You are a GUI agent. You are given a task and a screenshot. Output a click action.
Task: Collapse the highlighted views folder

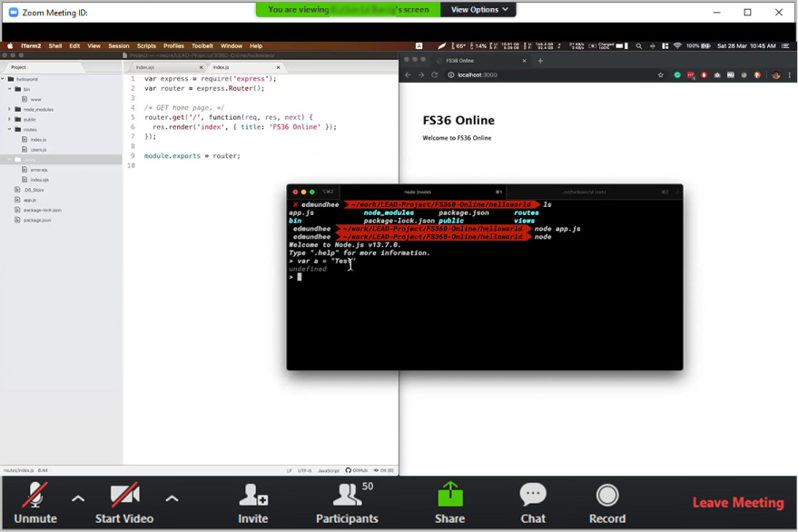[x=10, y=160]
